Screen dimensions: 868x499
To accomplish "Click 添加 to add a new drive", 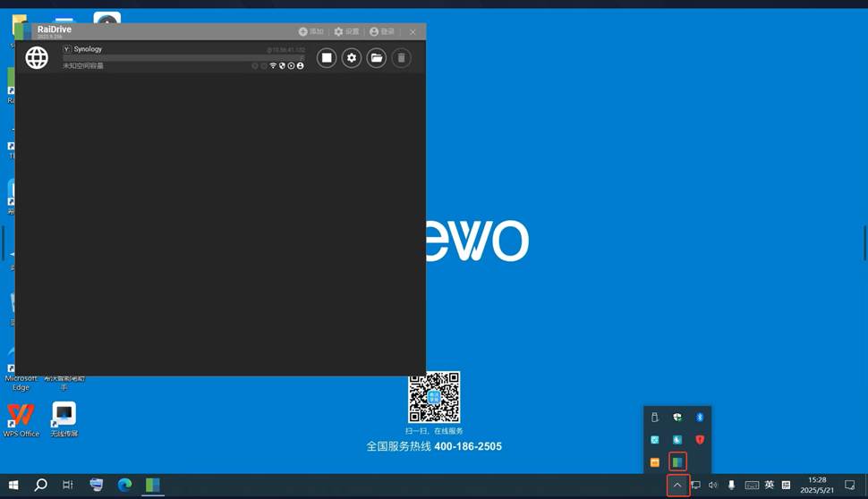I will pyautogui.click(x=311, y=31).
